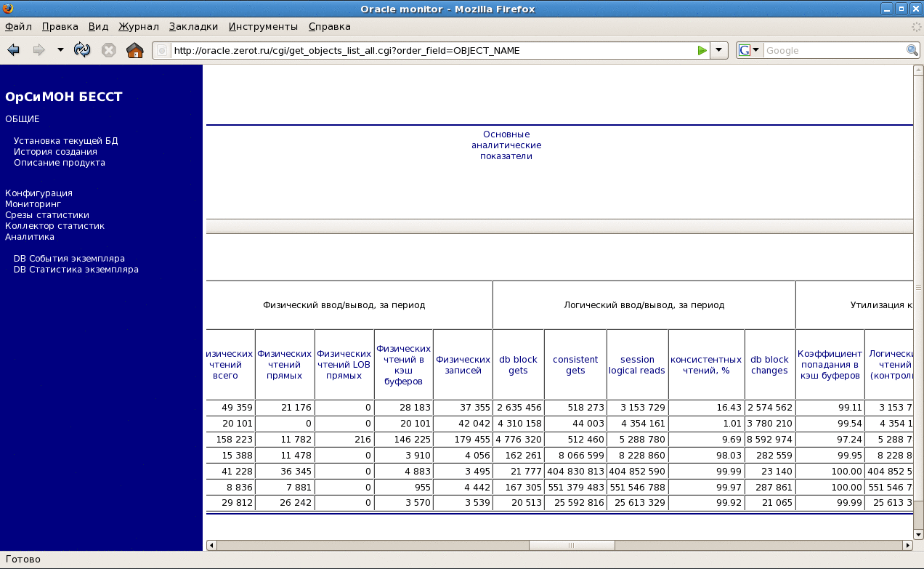
Task: Open the Установка текущей БД link
Action: (x=65, y=141)
